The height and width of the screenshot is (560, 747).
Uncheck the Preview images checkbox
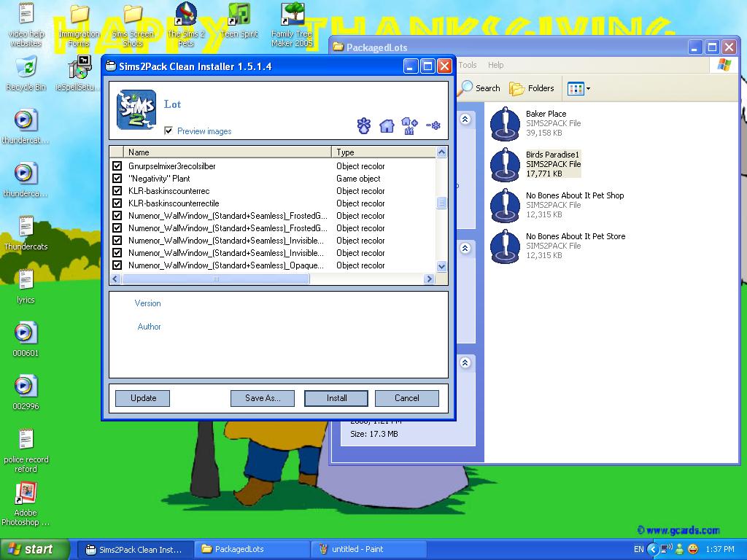[x=169, y=131]
